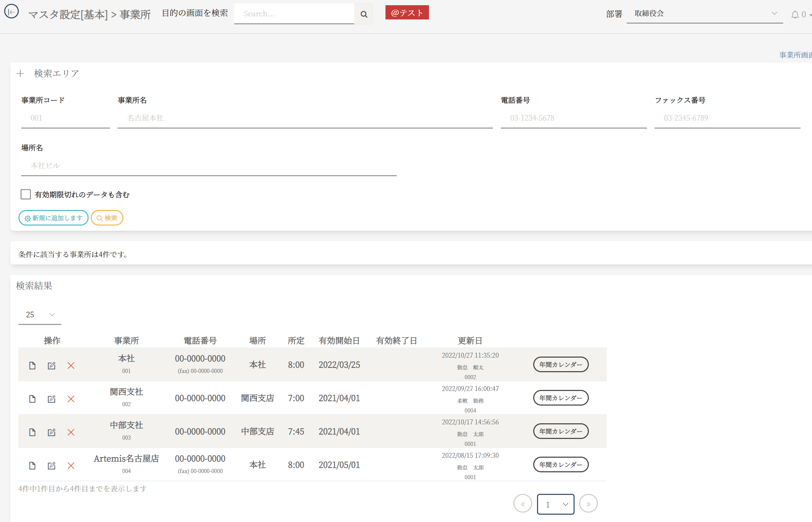The image size is (812, 522).
Task: Click edit pencil icon for 関西支社 row
Action: (51, 399)
